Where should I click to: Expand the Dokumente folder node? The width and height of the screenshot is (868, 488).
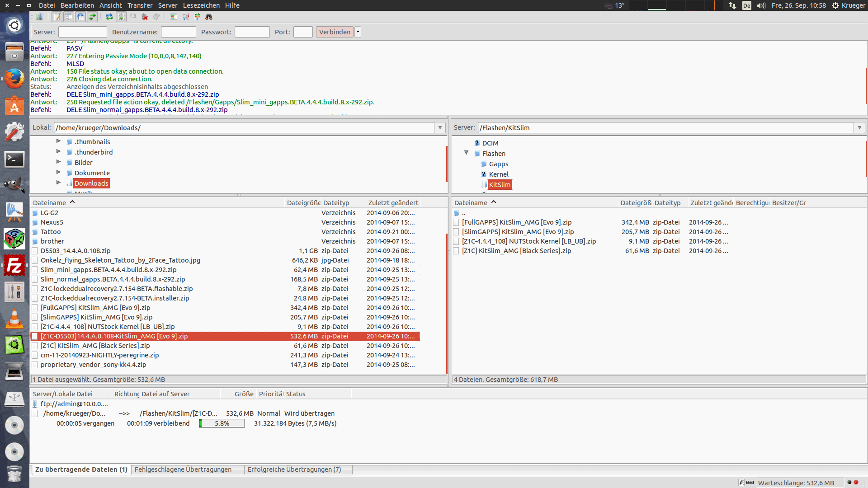[58, 172]
